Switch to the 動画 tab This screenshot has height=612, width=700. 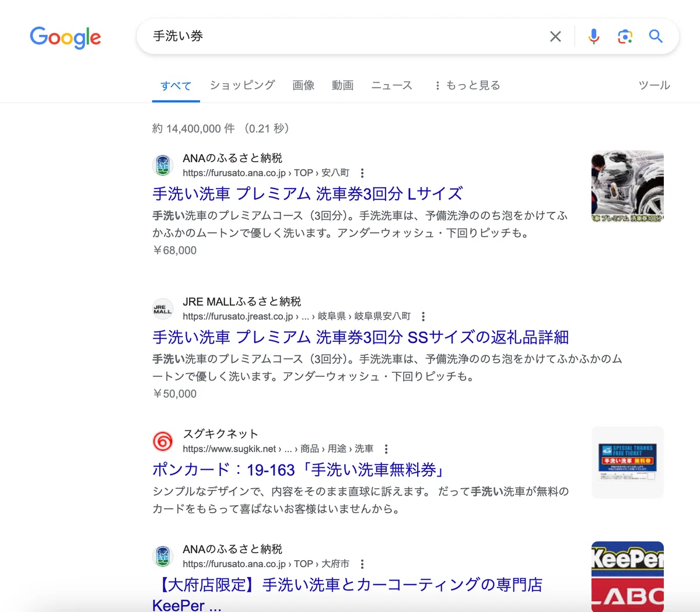[343, 85]
